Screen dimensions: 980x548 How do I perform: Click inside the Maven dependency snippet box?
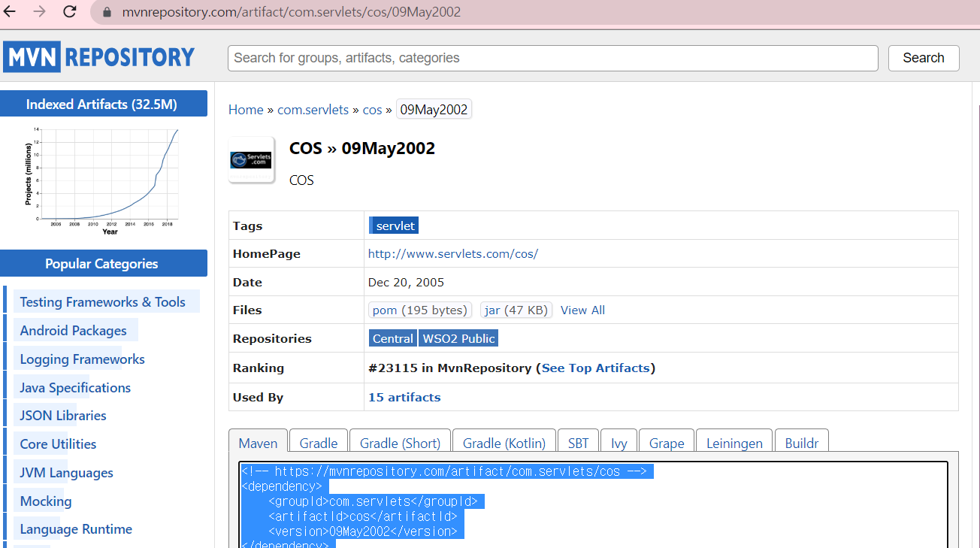[593, 505]
